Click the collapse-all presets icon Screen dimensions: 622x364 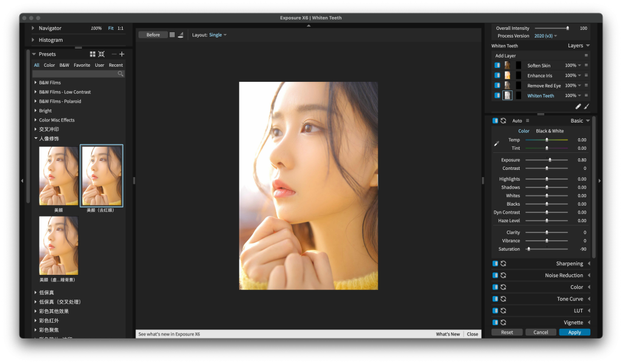pos(101,54)
